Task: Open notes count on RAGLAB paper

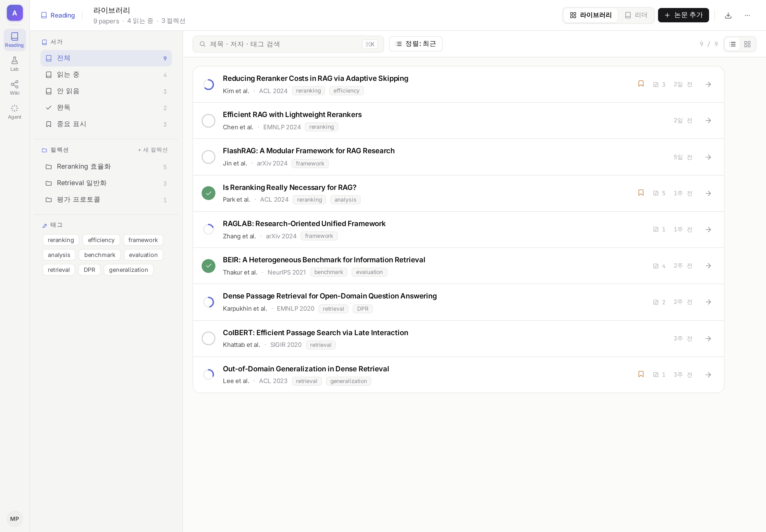Action: tap(659, 229)
